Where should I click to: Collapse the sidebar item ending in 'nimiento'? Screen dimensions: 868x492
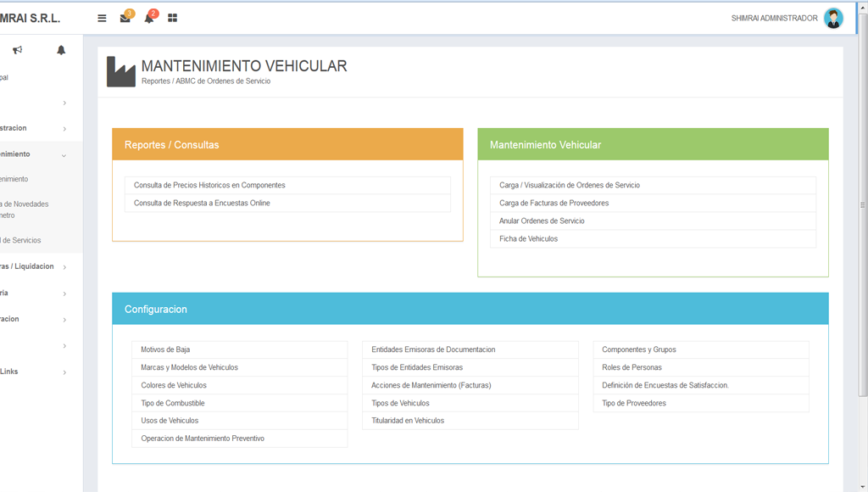pos(33,154)
